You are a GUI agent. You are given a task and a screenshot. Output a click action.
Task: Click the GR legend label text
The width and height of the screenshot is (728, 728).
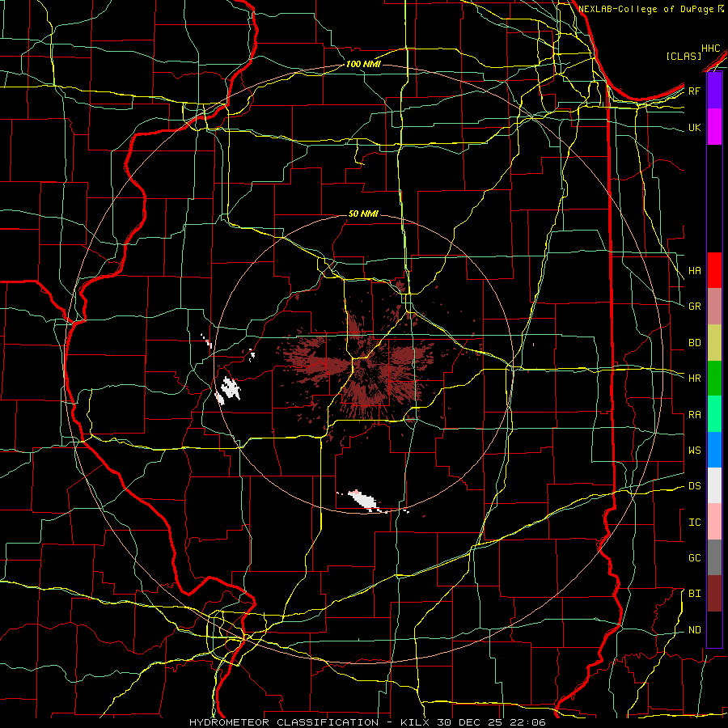pos(695,307)
